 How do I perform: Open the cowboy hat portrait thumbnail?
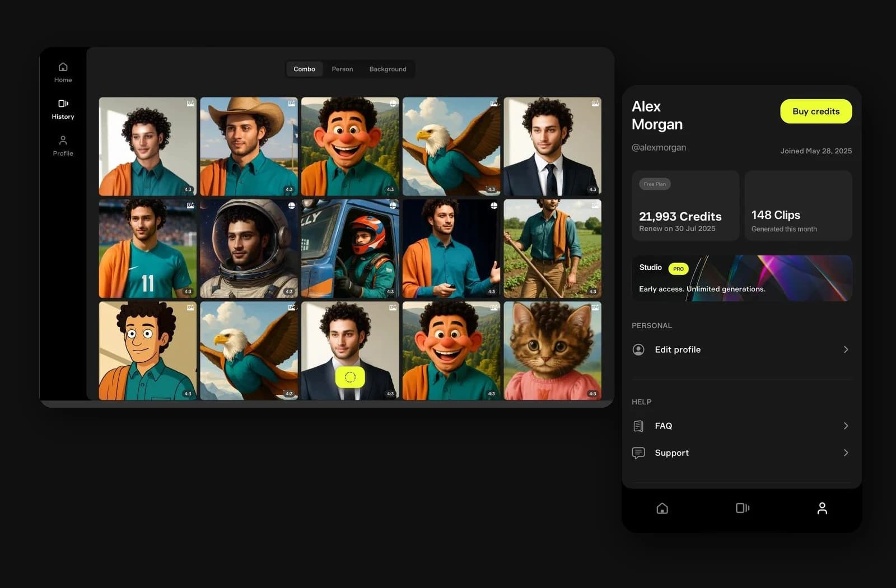click(x=249, y=147)
